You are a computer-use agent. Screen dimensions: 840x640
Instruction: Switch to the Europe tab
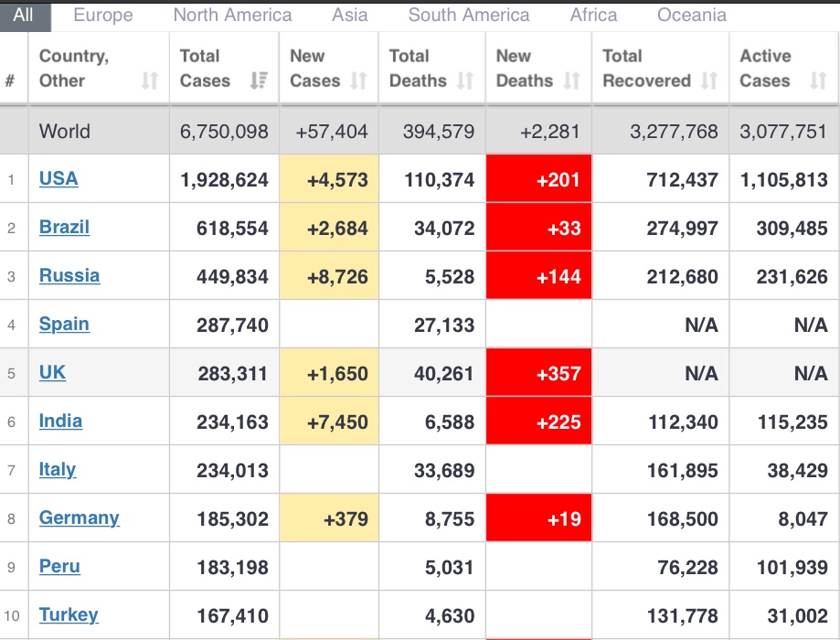point(103,15)
